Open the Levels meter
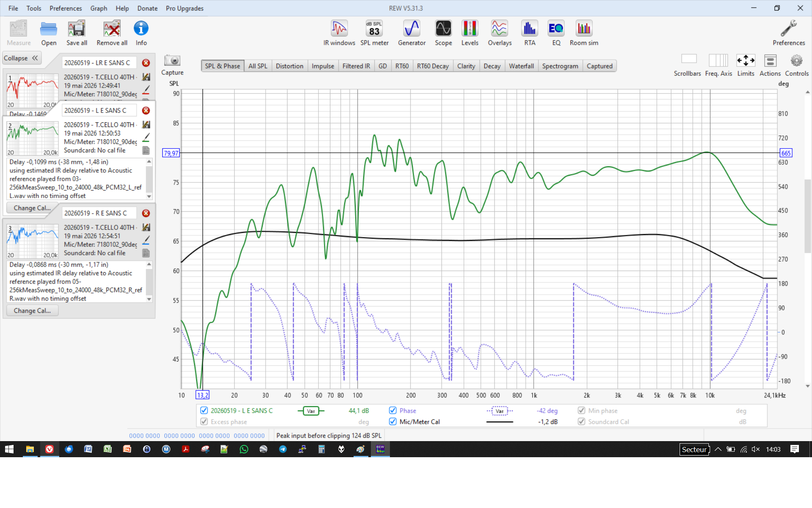 (x=470, y=33)
